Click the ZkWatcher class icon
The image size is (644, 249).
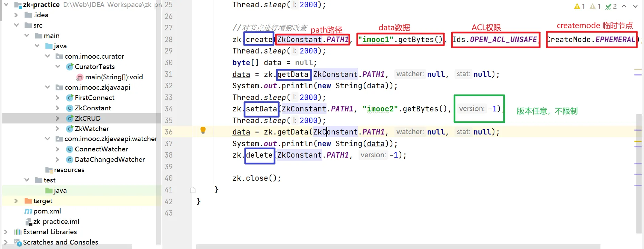pos(70,129)
